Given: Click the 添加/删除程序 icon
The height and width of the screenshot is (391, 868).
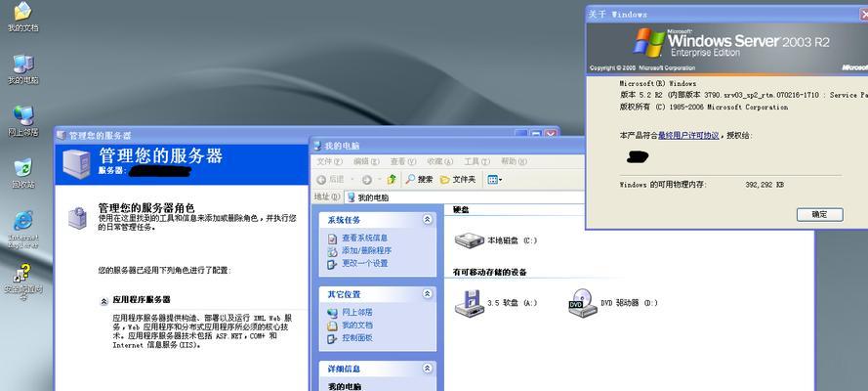Looking at the screenshot, I should (x=332, y=251).
